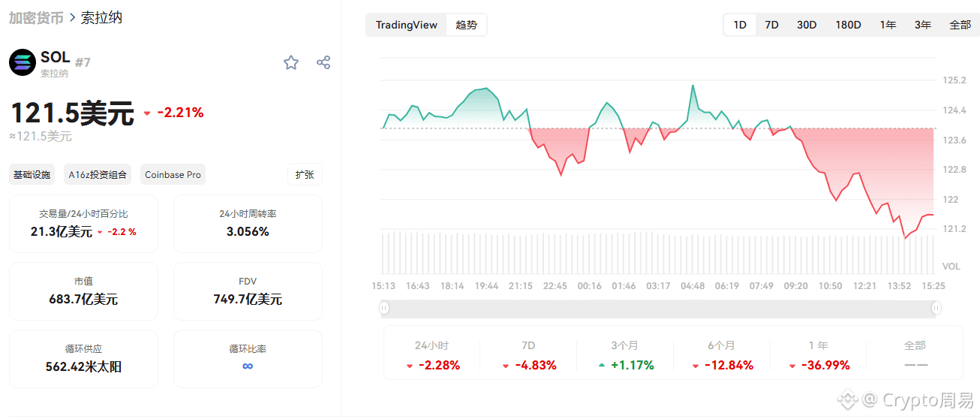Switch to TradingView chart mode
The height and width of the screenshot is (419, 980).
(406, 25)
